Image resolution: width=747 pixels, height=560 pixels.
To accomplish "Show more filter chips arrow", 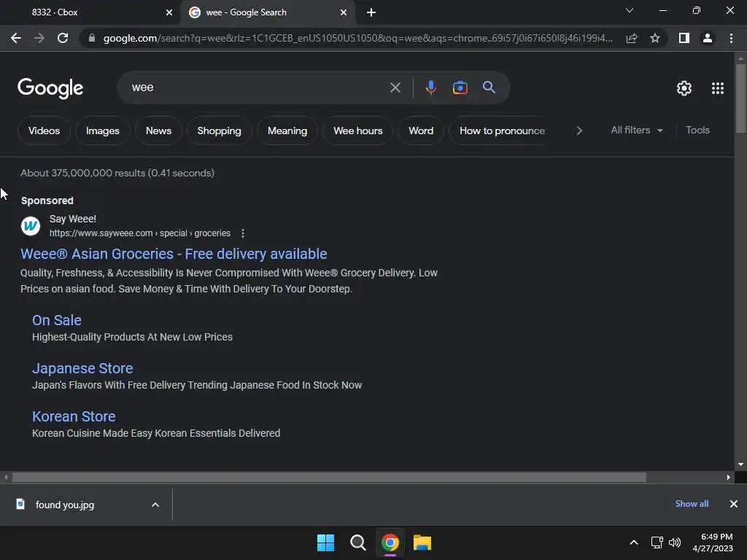I will [x=579, y=131].
